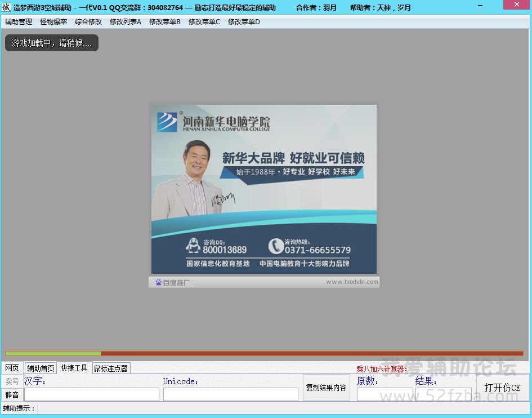Close the 造梦西游3空城辅助 window
532x418 pixels.
point(516,5)
